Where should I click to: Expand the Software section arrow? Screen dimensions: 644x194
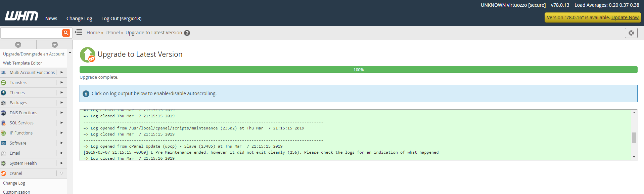pos(62,143)
